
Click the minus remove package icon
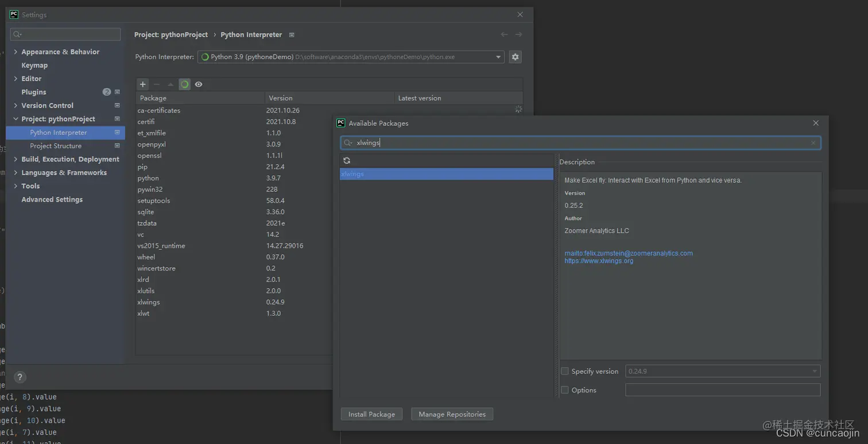[x=157, y=84]
